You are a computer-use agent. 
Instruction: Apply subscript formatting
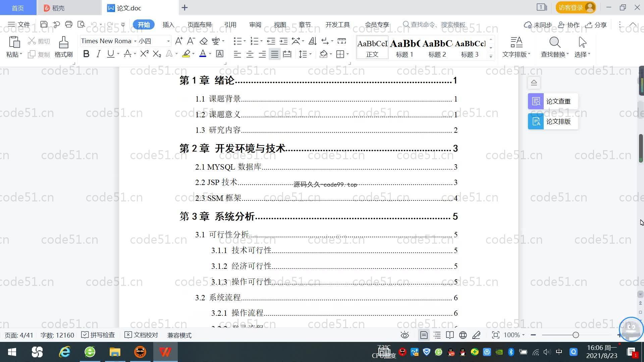click(x=157, y=54)
